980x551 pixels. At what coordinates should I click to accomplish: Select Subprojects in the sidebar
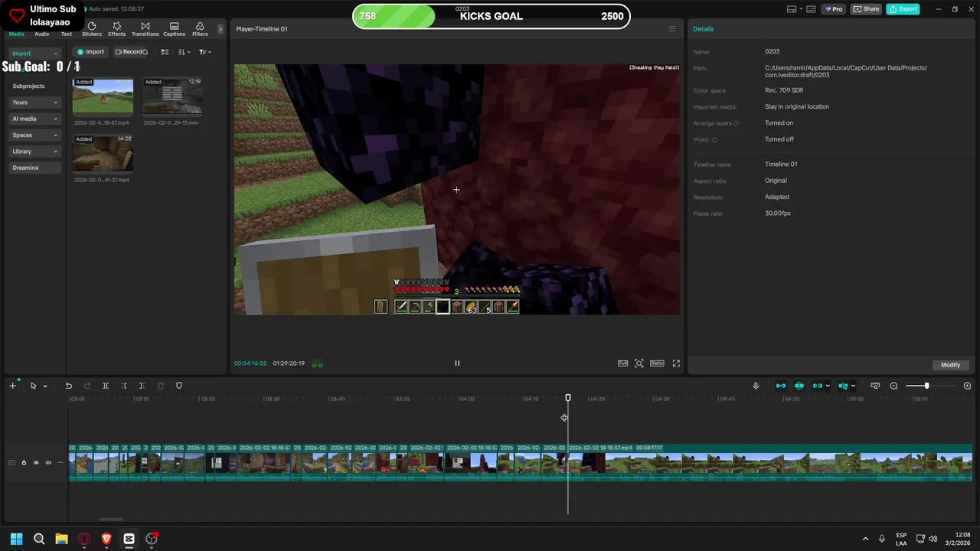[x=28, y=86]
